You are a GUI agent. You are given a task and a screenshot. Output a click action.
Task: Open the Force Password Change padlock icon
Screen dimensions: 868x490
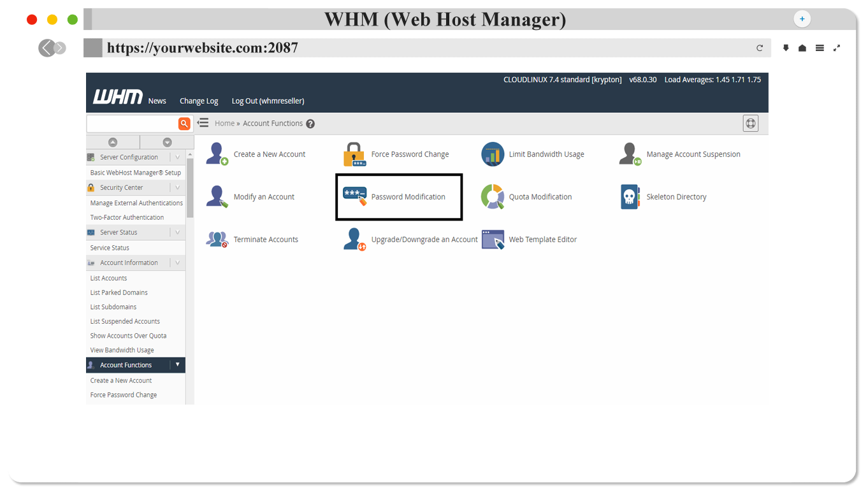click(354, 154)
